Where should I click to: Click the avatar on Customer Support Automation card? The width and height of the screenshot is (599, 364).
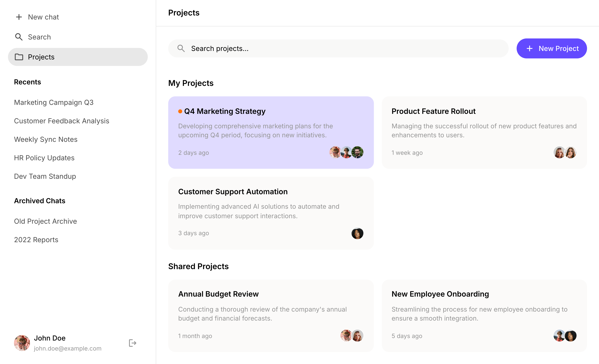point(357,233)
